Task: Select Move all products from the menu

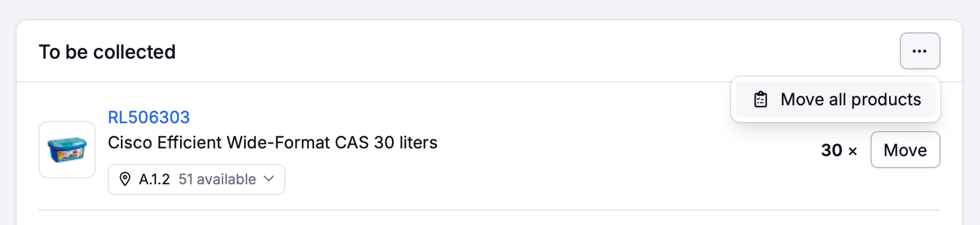Action: [x=836, y=99]
